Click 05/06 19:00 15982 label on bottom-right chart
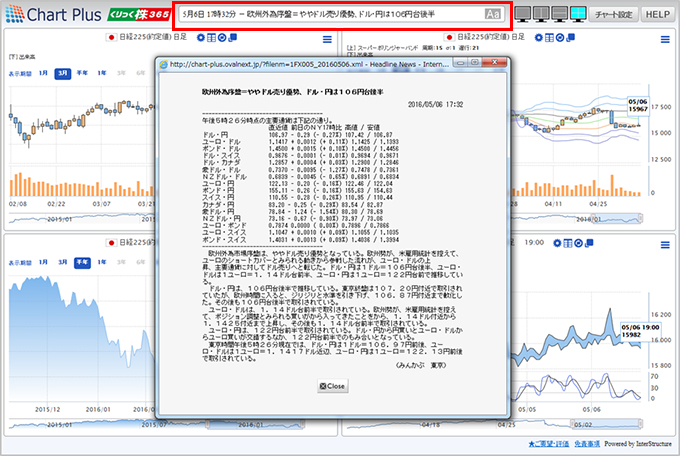Image resolution: width=680 pixels, height=456 pixels. coord(640,331)
